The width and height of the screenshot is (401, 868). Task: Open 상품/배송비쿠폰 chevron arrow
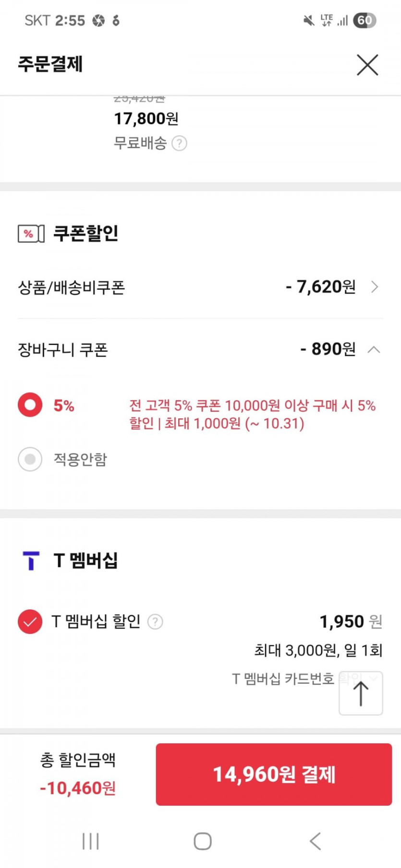click(x=375, y=287)
